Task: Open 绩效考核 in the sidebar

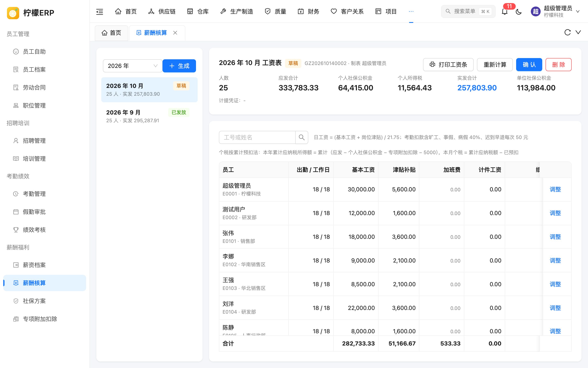Action: coord(45,230)
